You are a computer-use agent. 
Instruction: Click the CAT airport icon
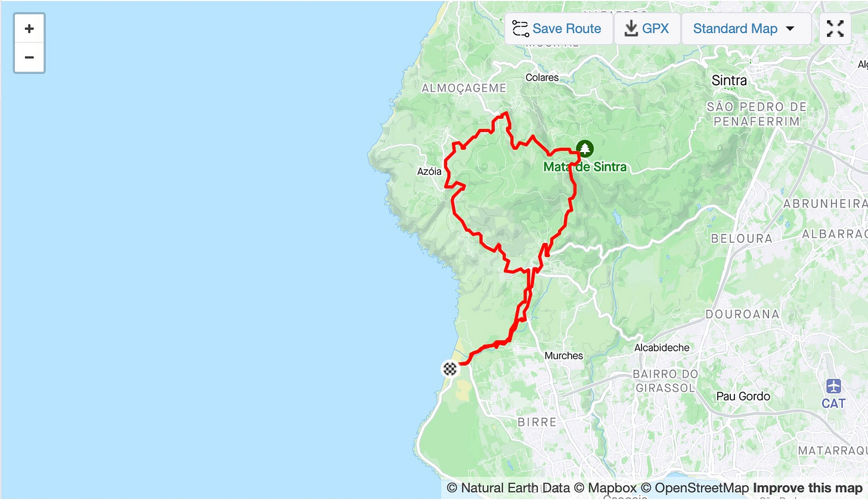(x=833, y=385)
